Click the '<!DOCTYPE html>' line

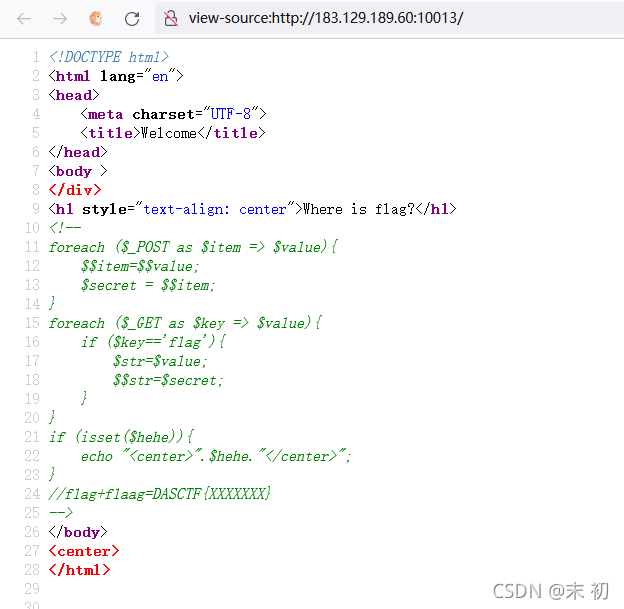(109, 57)
